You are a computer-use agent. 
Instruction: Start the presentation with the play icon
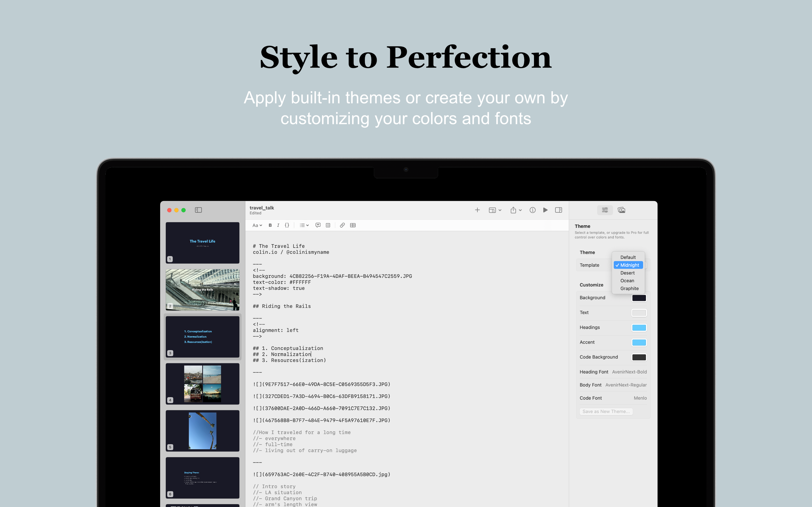[x=546, y=210]
